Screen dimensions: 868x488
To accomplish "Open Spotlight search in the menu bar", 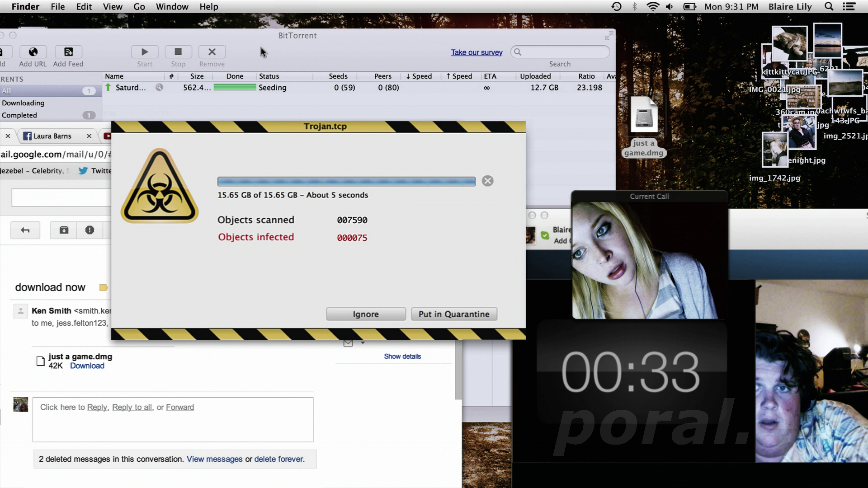I will pos(829,7).
